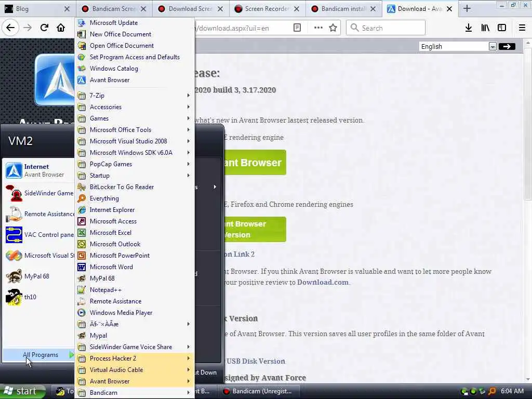Open the library icon in toolbar
Viewport: 532px width, 399px height.
[x=485, y=28]
